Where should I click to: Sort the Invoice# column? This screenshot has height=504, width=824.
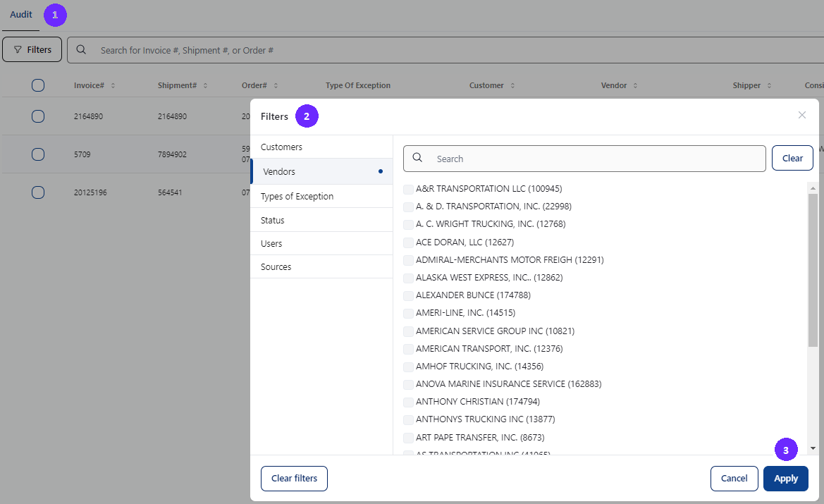coord(114,85)
